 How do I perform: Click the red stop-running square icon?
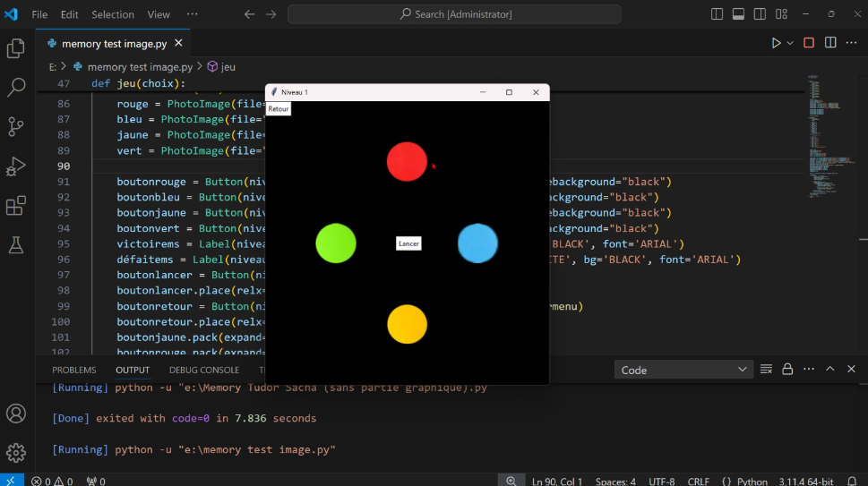(x=809, y=43)
